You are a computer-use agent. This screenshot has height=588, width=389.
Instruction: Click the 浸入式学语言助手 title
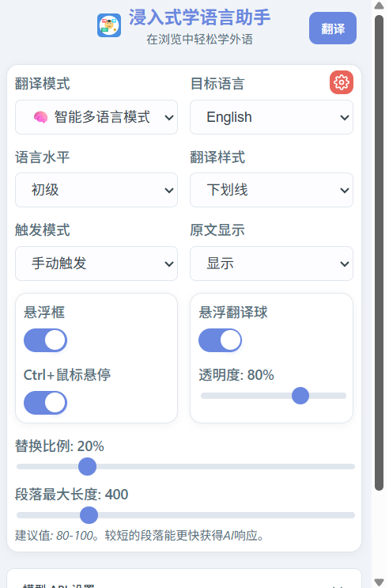(x=199, y=17)
